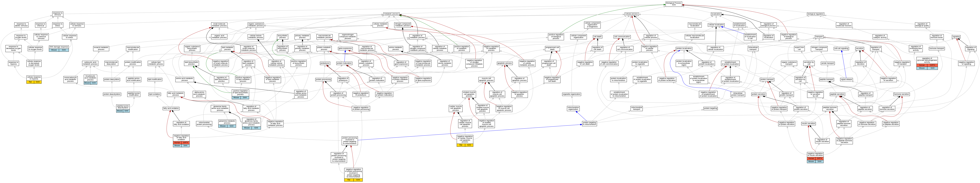Image resolution: width=980 pixels, height=183 pixels.
Task: Click the 'Biological Process Sirt4' root node
Action: pyautogui.click(x=674, y=4)
